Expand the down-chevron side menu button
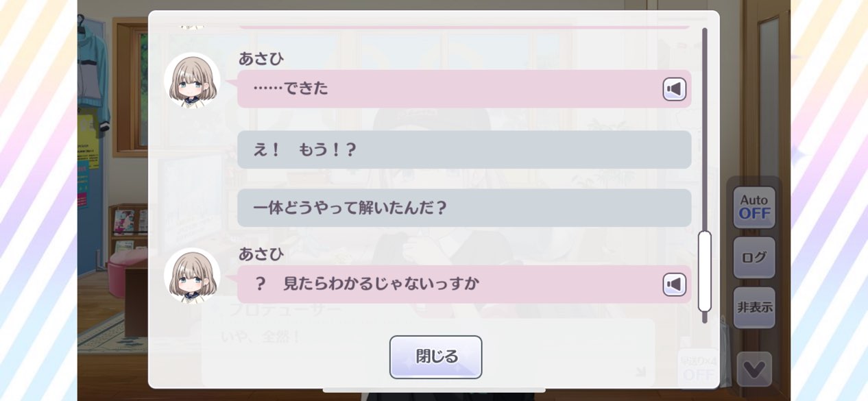This screenshot has width=868, height=401. pyautogui.click(x=754, y=369)
